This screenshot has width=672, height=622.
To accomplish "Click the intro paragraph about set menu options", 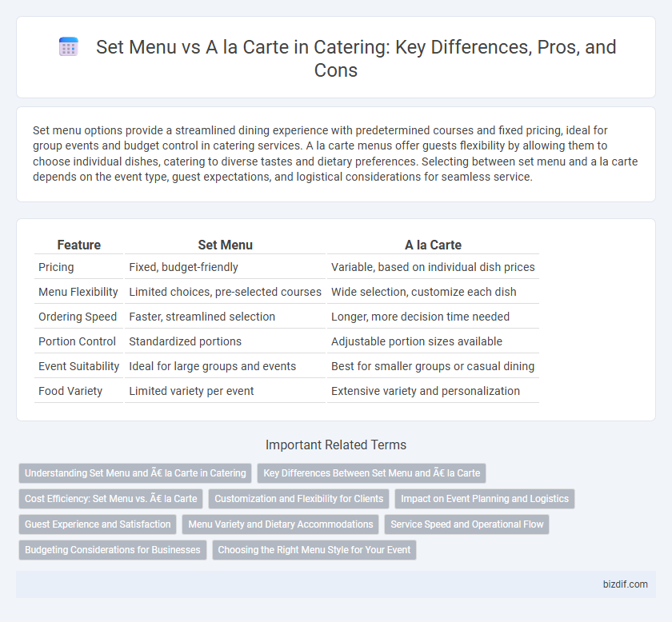I will pyautogui.click(x=335, y=154).
